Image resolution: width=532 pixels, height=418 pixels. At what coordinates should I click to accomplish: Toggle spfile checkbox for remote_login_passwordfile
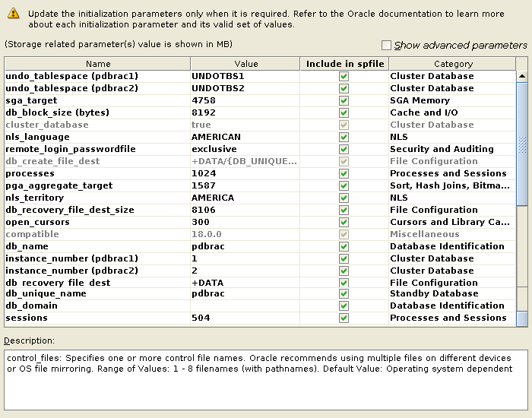[x=344, y=149]
